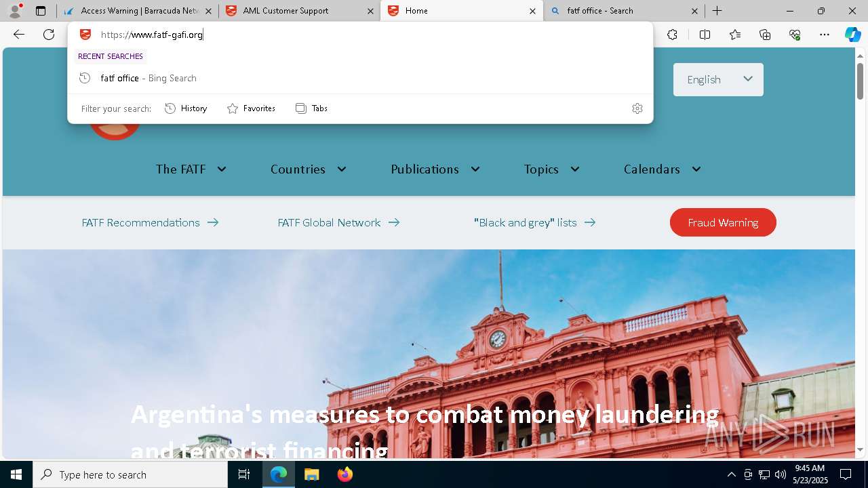Click the taskbar search box
The width and height of the screenshot is (868, 488).
(130, 474)
